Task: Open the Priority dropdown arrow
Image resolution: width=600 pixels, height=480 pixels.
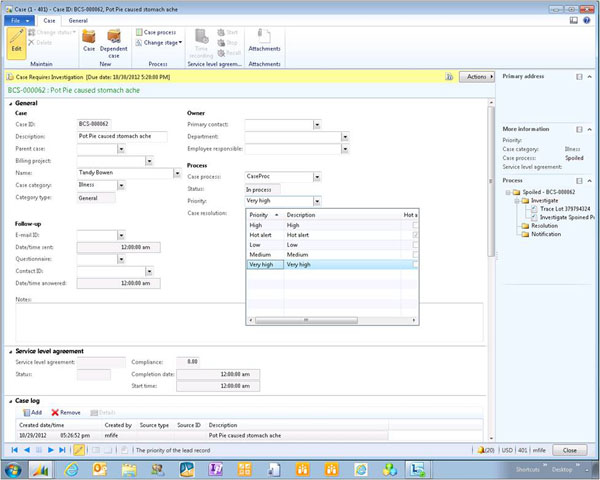Action: (x=316, y=201)
